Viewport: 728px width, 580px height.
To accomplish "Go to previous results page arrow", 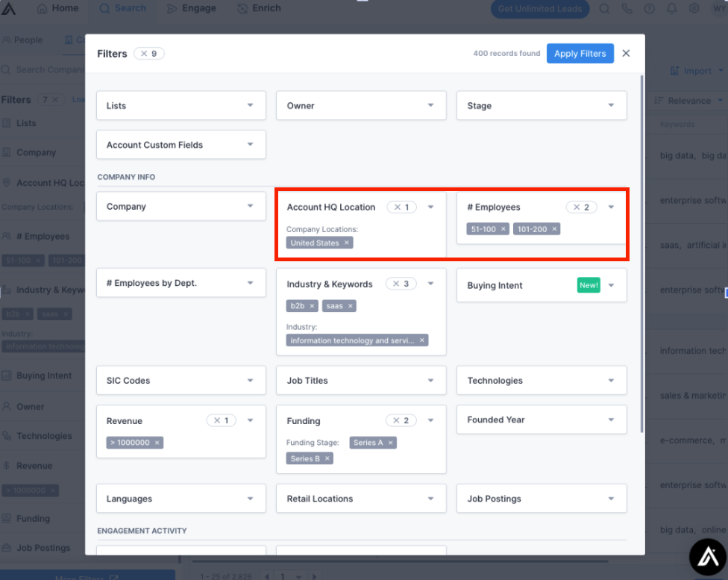I will 267,576.
